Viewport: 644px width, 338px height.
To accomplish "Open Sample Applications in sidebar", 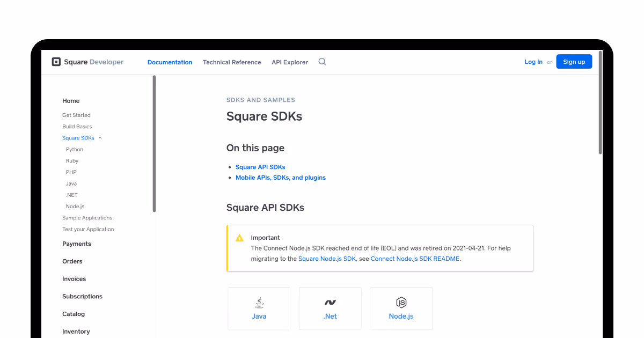I will (87, 218).
